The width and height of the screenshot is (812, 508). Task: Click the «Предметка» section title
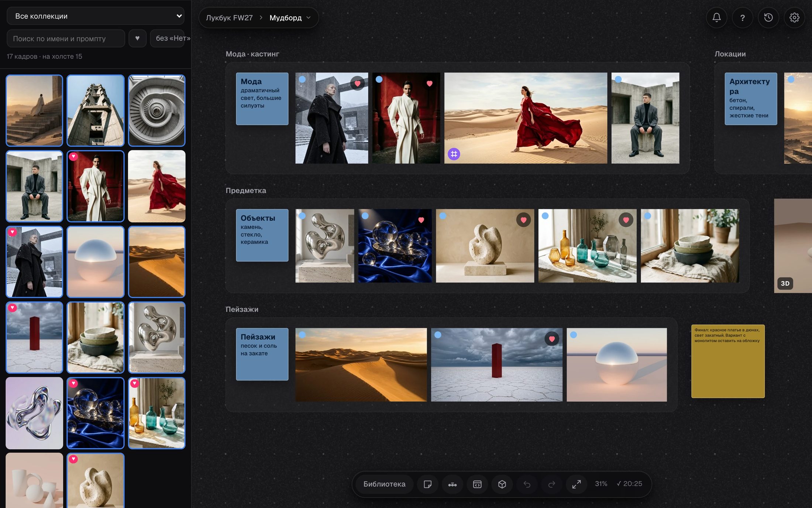click(246, 191)
